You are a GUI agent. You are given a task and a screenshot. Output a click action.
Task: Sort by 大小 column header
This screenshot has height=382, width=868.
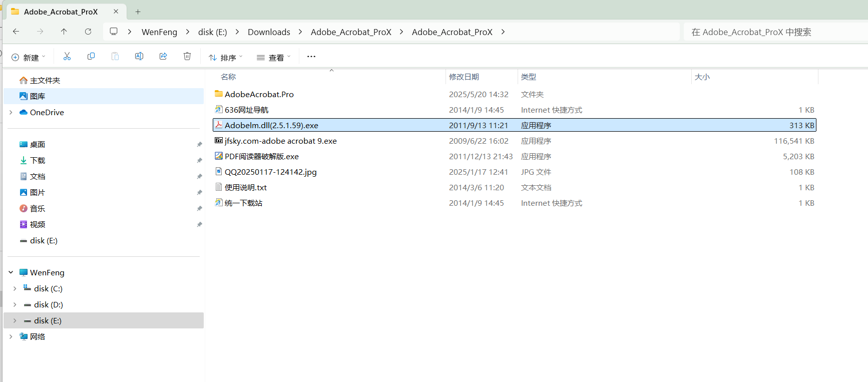point(702,77)
